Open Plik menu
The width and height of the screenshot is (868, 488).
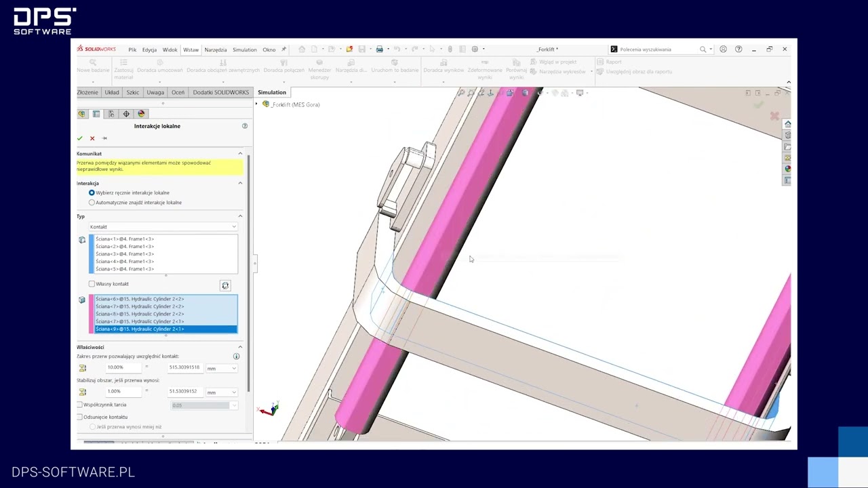[x=132, y=49]
